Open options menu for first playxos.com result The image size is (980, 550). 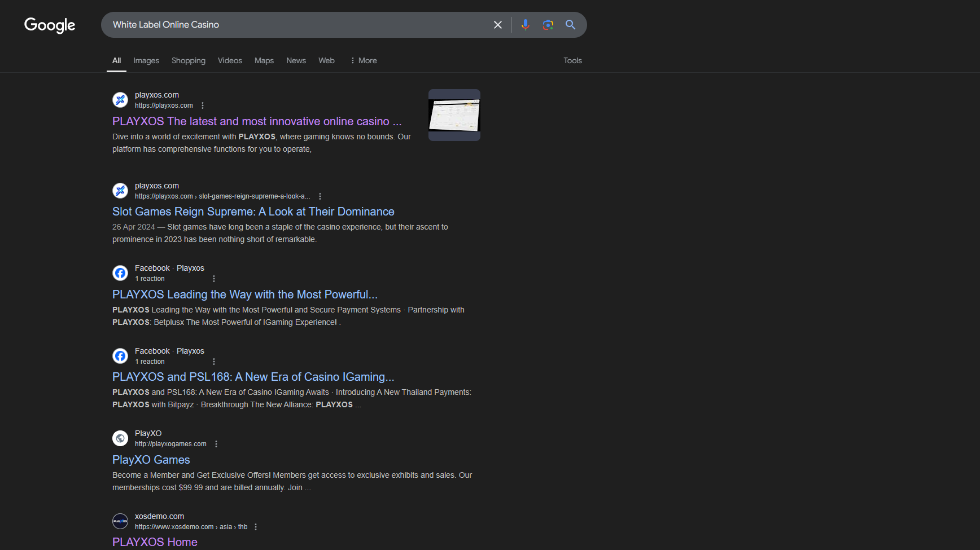tap(203, 105)
